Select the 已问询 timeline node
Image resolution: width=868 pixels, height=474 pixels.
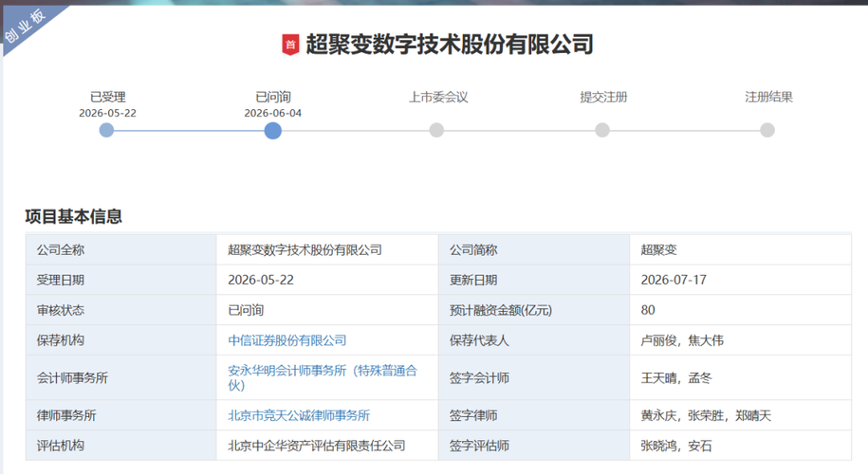click(273, 131)
